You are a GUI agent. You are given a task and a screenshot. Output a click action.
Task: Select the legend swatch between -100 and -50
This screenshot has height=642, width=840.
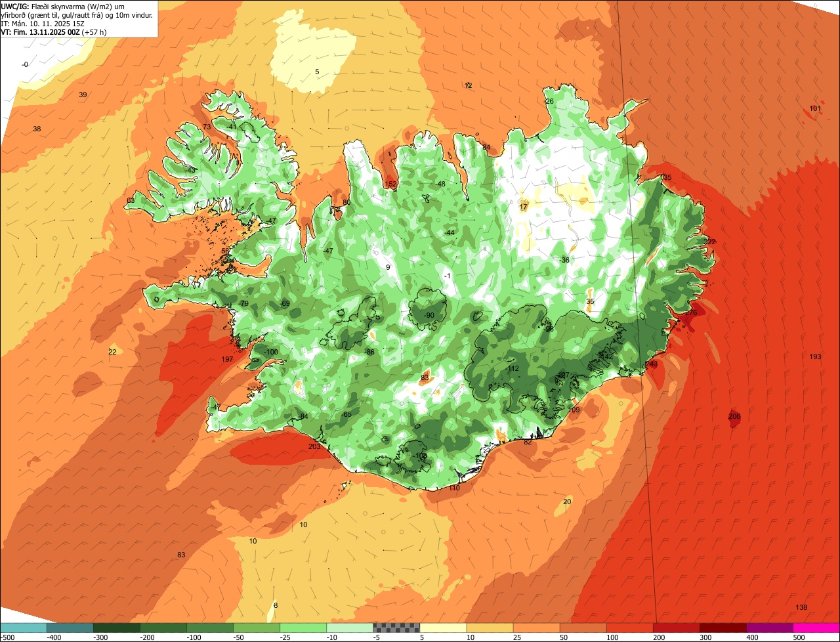coord(210,628)
